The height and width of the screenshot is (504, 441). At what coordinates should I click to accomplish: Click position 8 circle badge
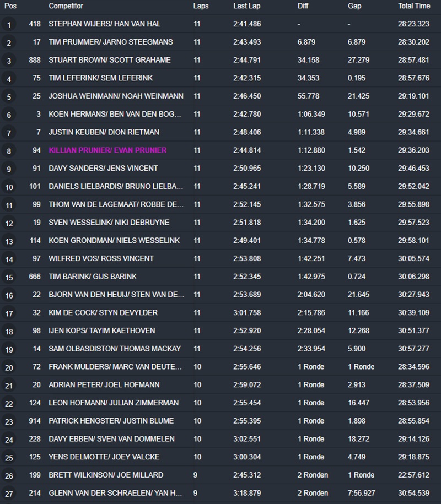tap(9, 151)
